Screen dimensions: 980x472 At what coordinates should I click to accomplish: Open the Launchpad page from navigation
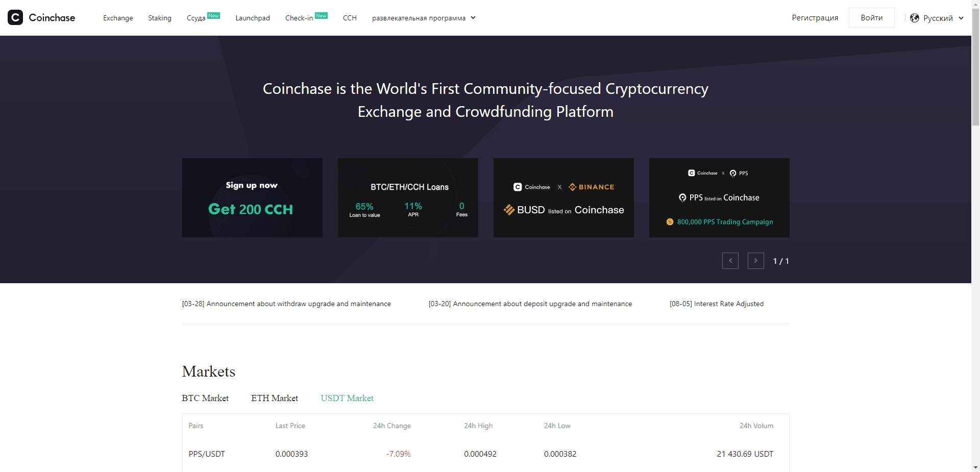point(252,18)
